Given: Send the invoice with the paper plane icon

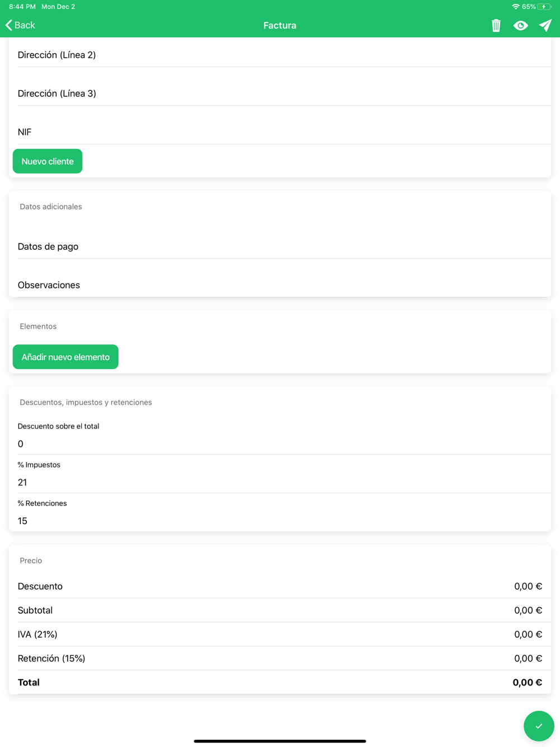Looking at the screenshot, I should [x=545, y=25].
